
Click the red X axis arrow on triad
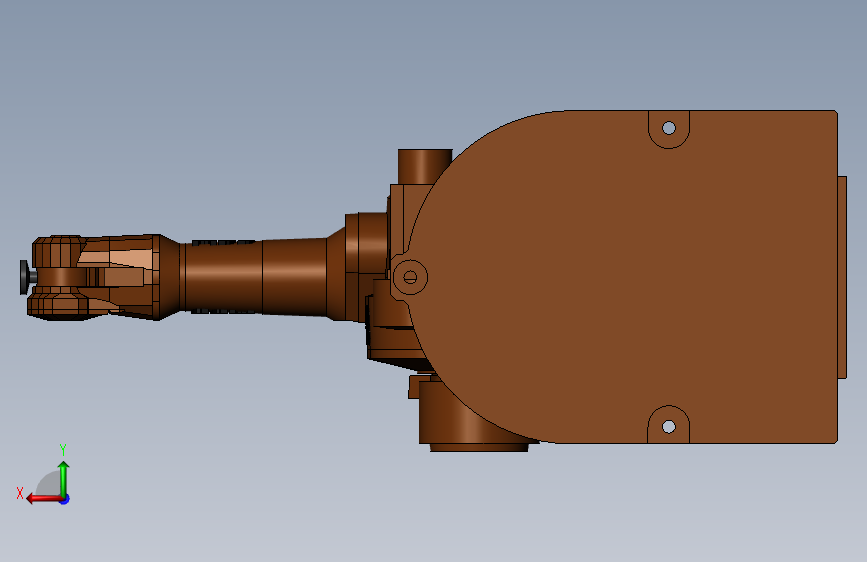coord(43,499)
